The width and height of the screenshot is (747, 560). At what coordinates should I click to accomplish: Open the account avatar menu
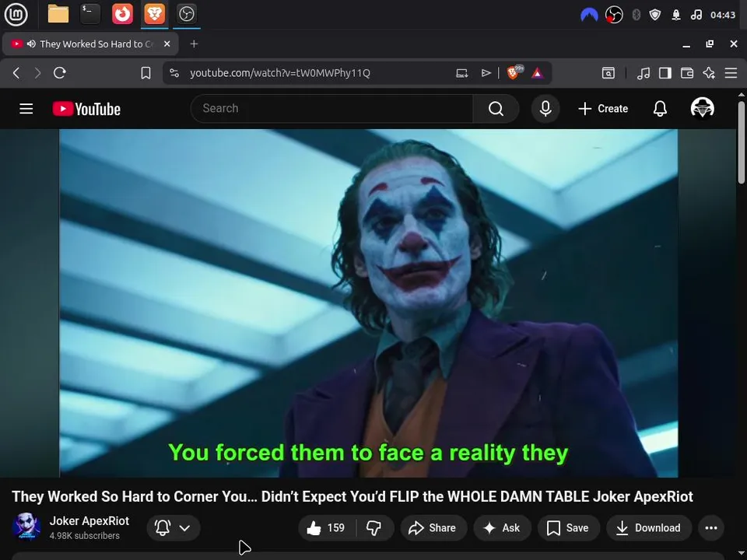pos(702,108)
